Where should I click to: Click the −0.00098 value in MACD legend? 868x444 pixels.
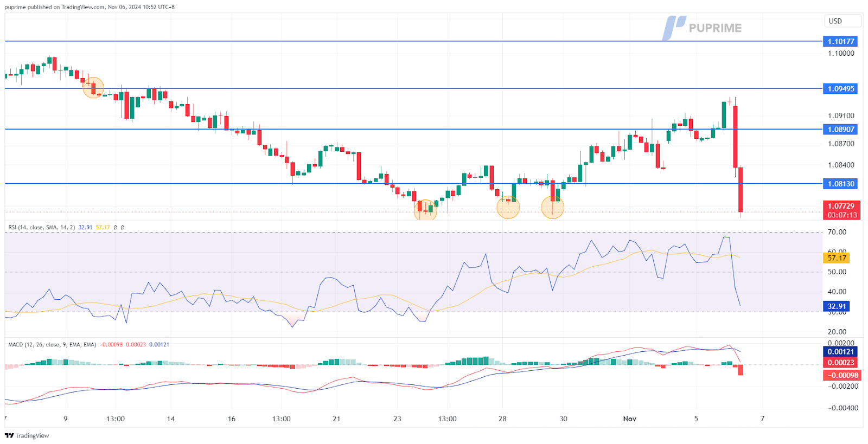pos(111,344)
